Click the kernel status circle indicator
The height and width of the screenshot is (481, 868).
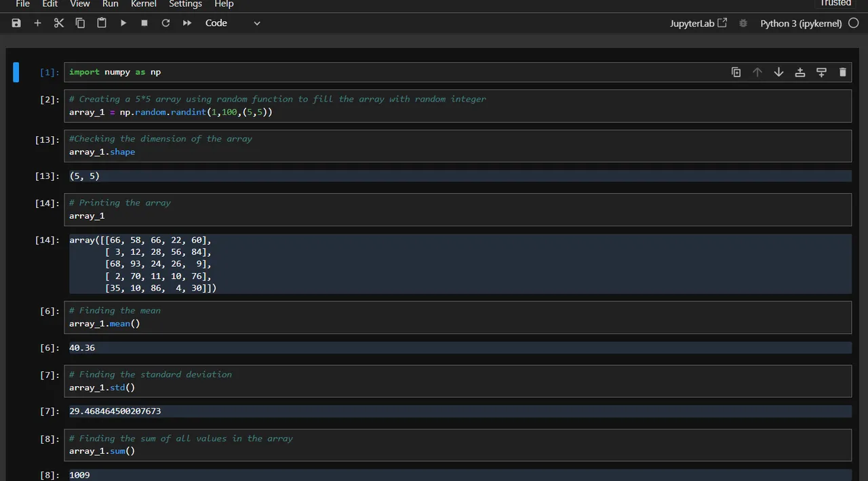[853, 23]
